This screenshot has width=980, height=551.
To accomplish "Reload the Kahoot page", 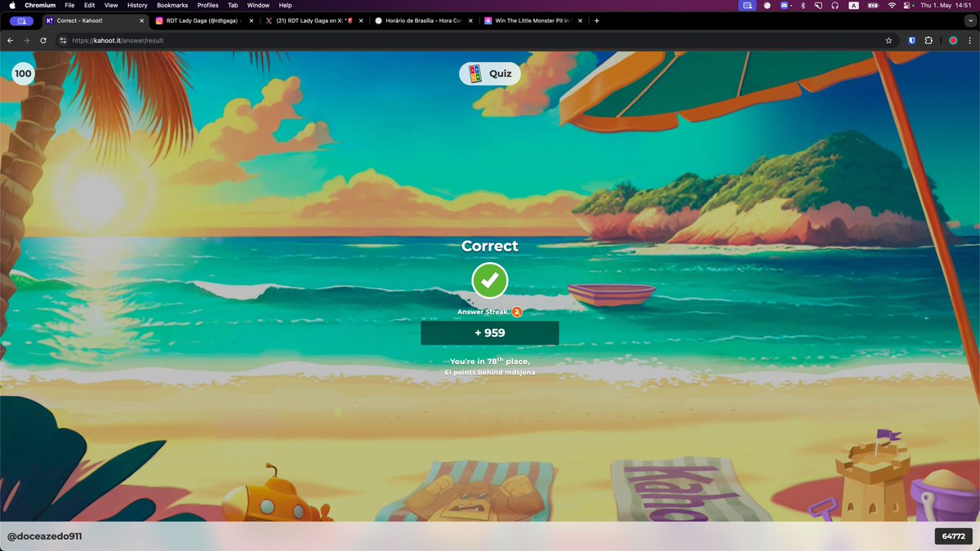I will pyautogui.click(x=43, y=40).
